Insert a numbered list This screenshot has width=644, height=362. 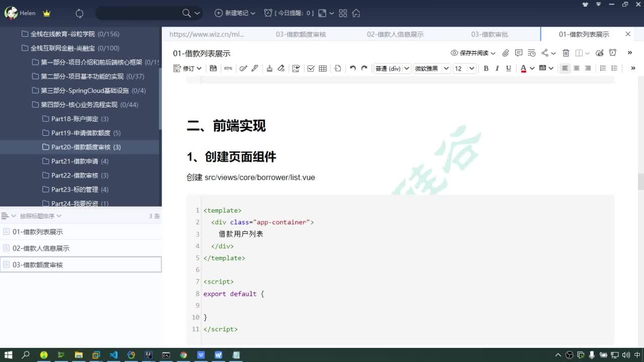603,68
